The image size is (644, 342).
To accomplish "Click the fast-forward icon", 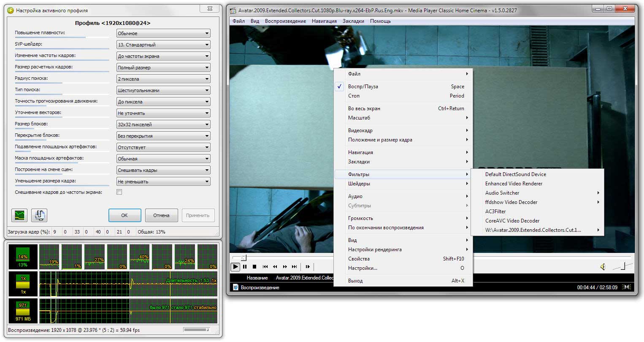I will (285, 266).
